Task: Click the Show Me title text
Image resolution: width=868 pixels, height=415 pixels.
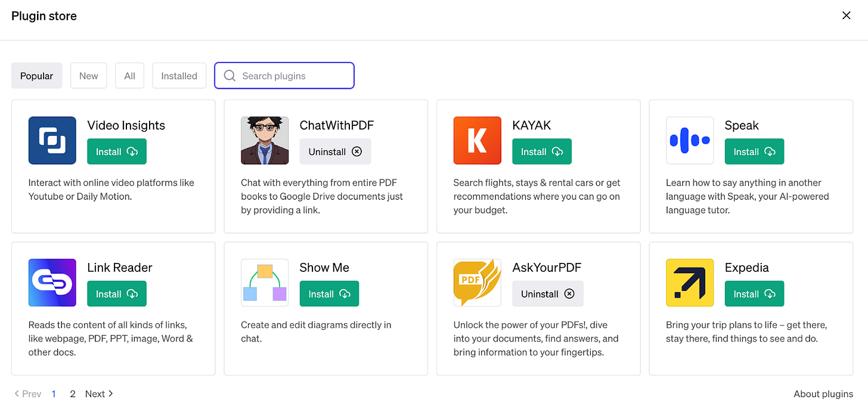Action: click(324, 268)
